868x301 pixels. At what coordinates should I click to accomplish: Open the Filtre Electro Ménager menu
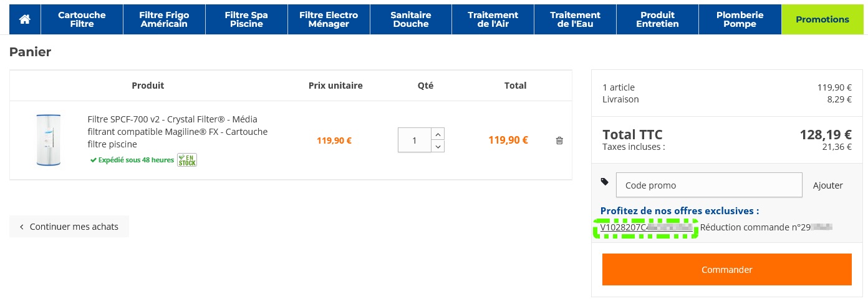(x=329, y=19)
